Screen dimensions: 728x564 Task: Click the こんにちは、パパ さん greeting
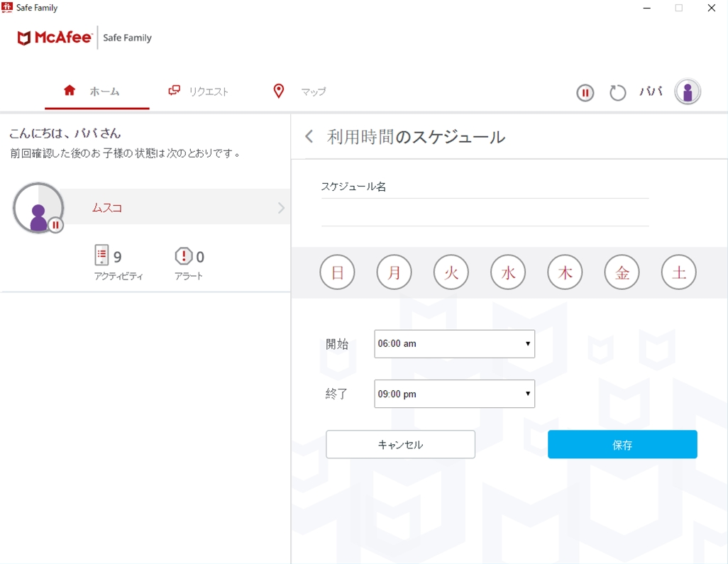pos(65,133)
